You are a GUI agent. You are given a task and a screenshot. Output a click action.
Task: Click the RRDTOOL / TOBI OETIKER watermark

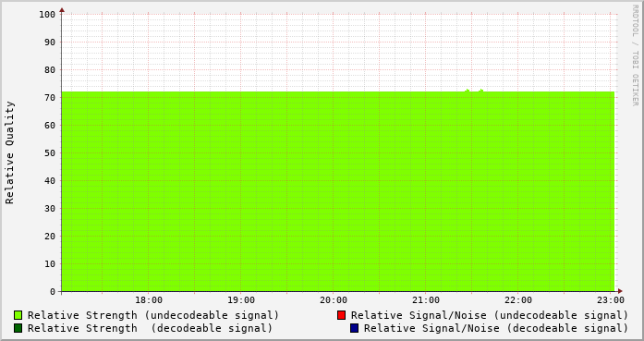(x=635, y=55)
